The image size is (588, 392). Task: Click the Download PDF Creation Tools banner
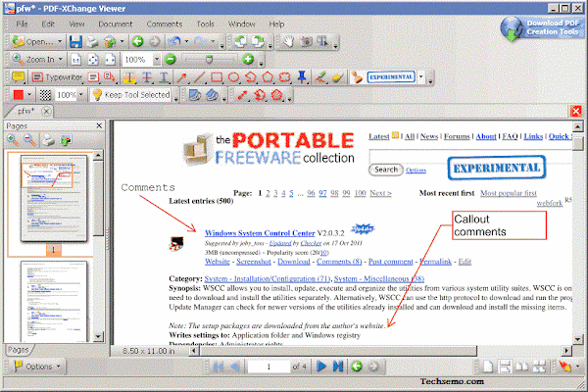(x=543, y=28)
